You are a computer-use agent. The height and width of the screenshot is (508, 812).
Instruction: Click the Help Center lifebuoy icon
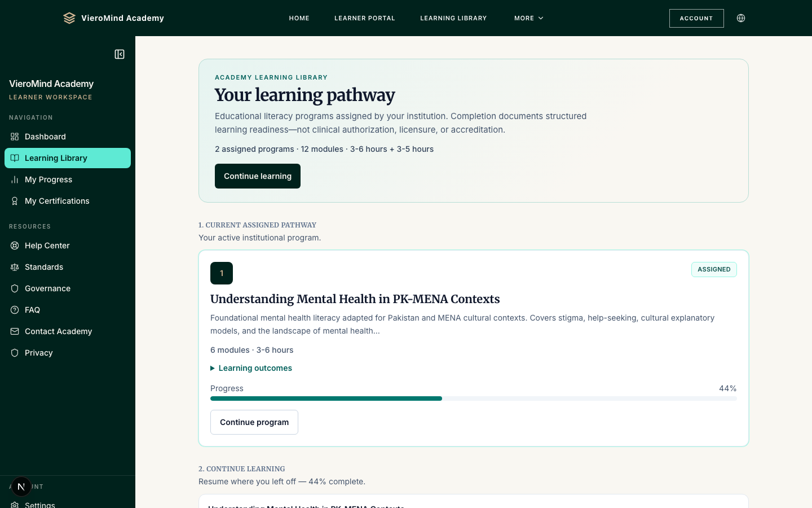(x=15, y=246)
